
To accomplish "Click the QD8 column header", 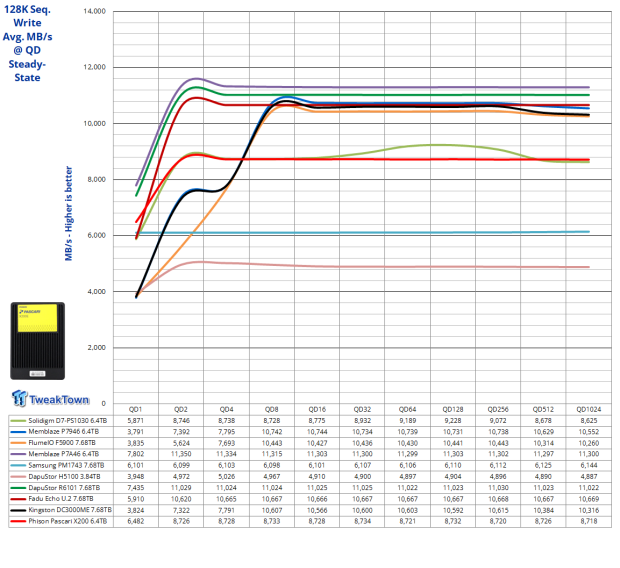I will (x=272, y=409).
